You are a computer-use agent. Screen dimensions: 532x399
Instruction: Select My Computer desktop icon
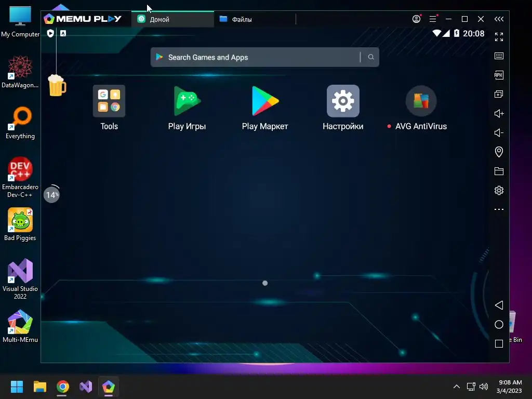coord(20,21)
